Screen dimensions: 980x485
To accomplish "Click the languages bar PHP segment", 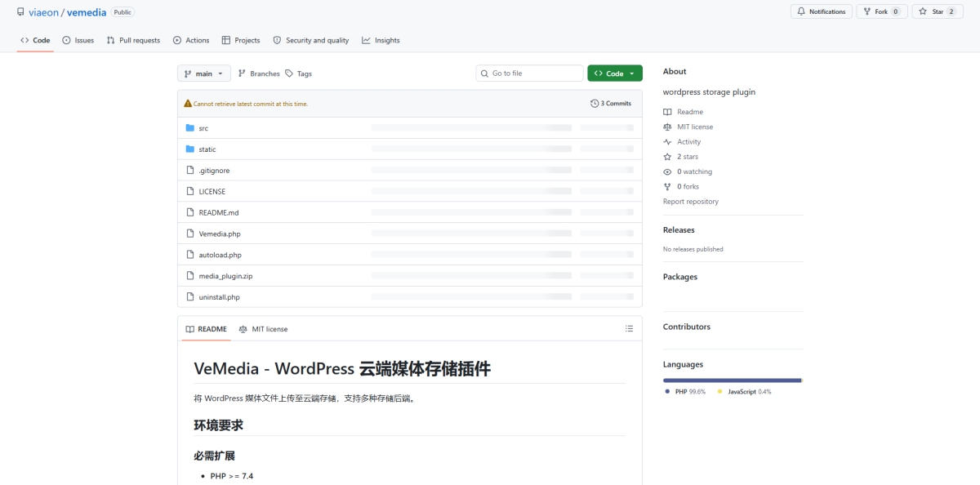I will (732, 380).
